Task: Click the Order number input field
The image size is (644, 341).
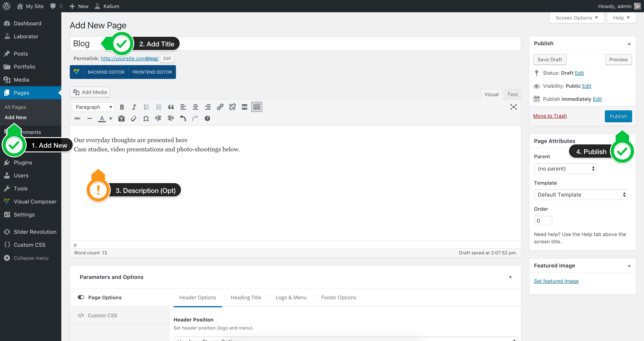Action: pyautogui.click(x=543, y=221)
